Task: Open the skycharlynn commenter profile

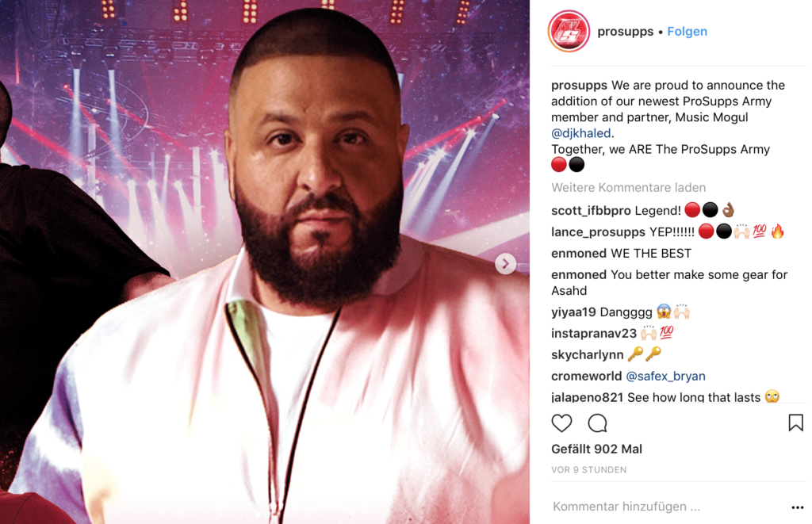Action: [x=588, y=354]
